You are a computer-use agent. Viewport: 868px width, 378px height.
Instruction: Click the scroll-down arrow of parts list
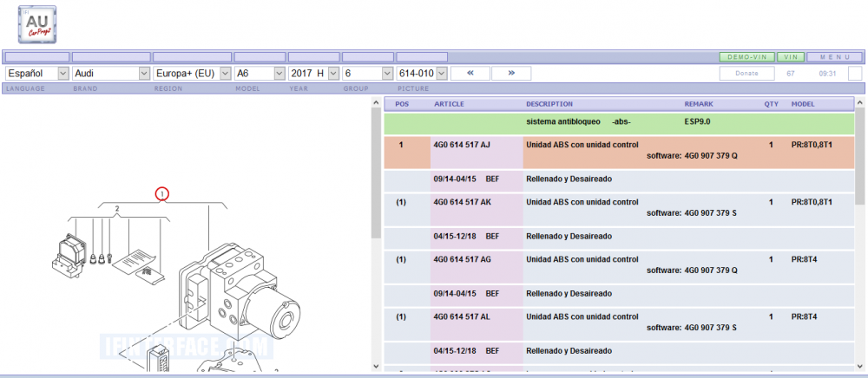tap(859, 365)
